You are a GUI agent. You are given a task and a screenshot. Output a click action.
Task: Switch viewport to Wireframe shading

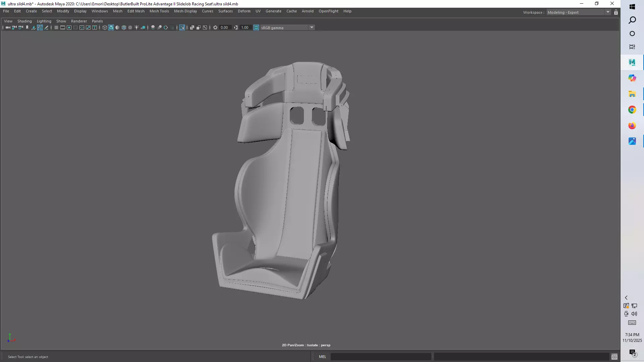(105, 27)
